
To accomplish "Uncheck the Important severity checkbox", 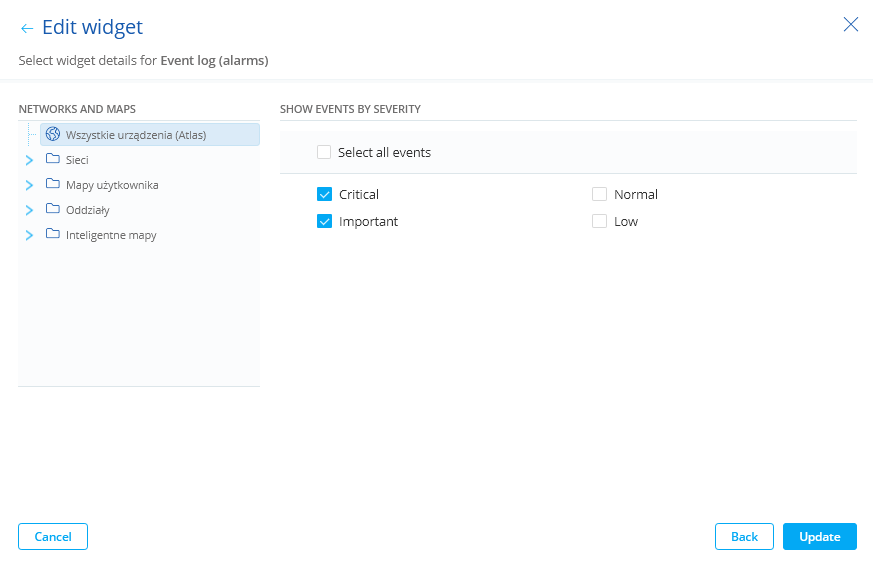I will point(324,221).
